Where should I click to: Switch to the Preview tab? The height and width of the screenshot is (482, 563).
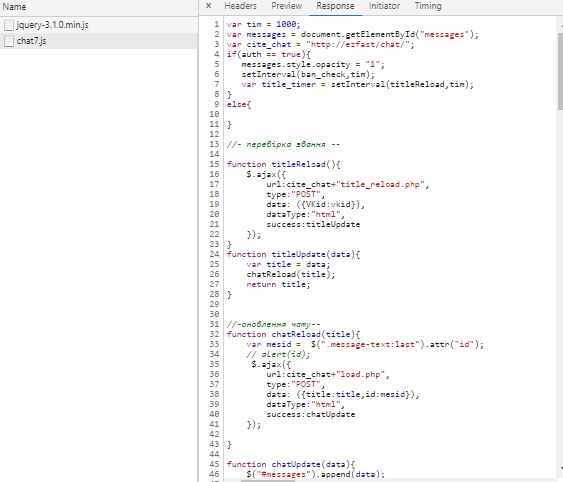coord(287,6)
